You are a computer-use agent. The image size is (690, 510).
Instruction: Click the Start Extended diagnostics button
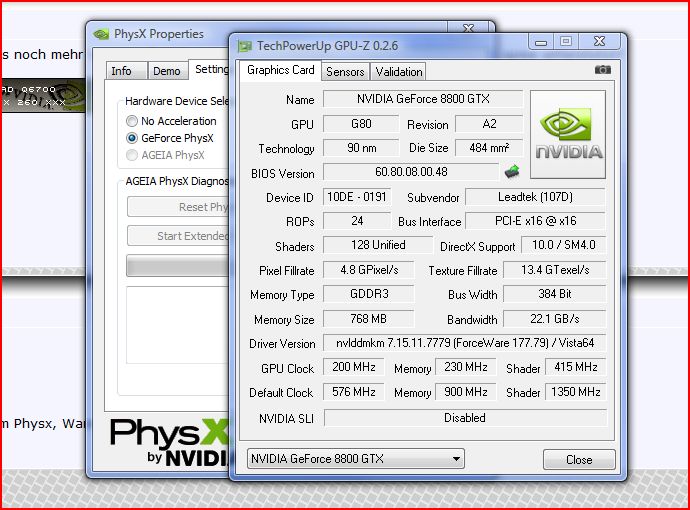179,236
